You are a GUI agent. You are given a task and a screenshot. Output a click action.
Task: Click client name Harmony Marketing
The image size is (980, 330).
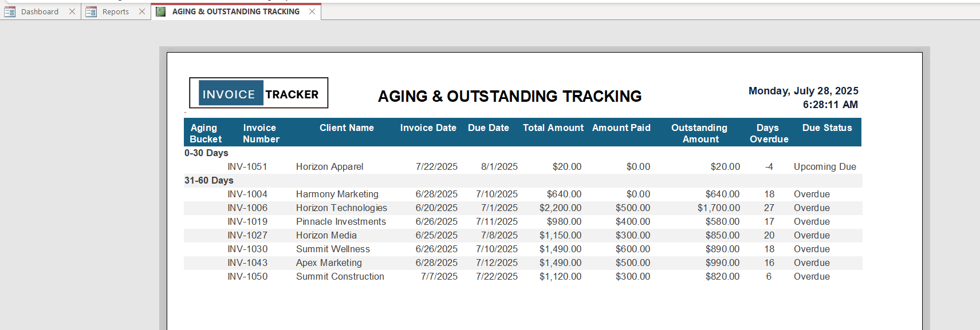pyautogui.click(x=337, y=194)
